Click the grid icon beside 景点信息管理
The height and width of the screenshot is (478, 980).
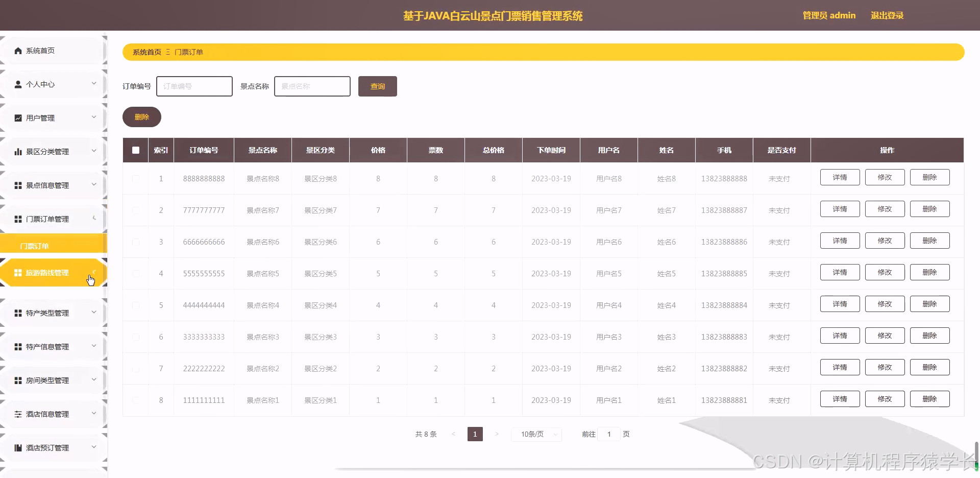click(18, 185)
